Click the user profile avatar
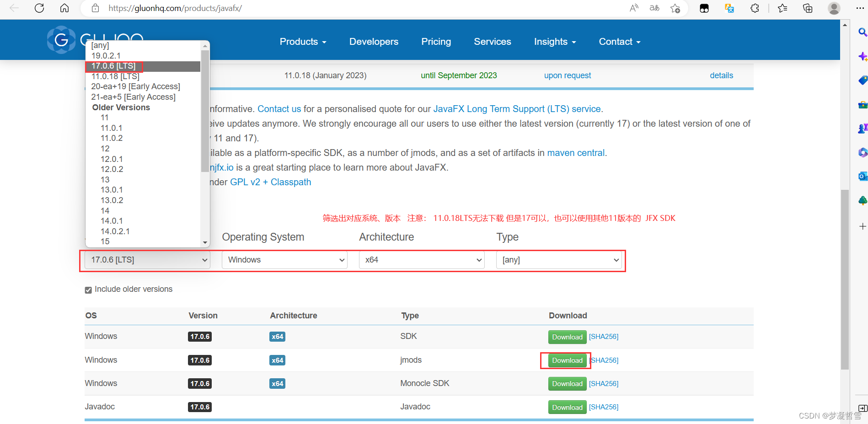 point(834,8)
